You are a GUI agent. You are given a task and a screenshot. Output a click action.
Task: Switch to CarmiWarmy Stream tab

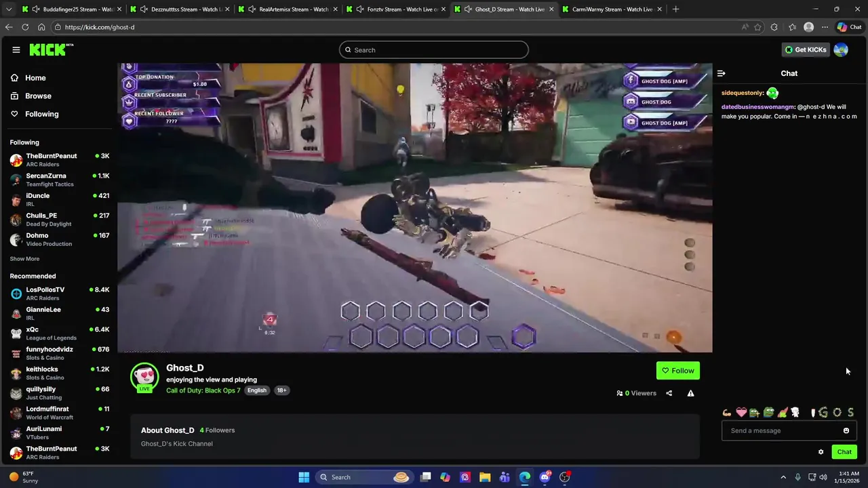[x=612, y=9]
